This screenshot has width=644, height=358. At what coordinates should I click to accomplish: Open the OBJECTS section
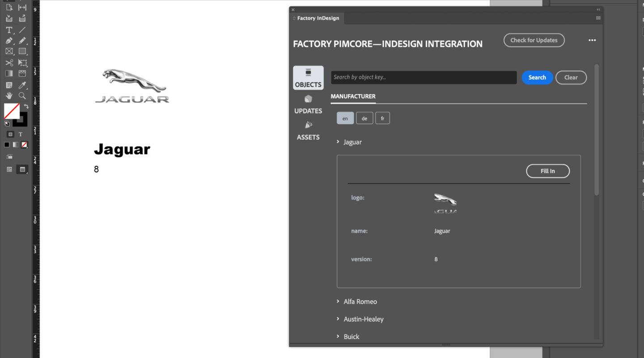[308, 78]
